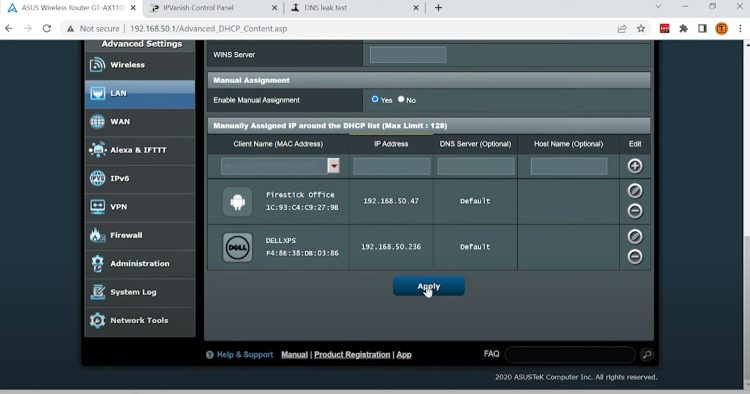Click the Client Name MAC address field
750x394 pixels.
coord(274,166)
